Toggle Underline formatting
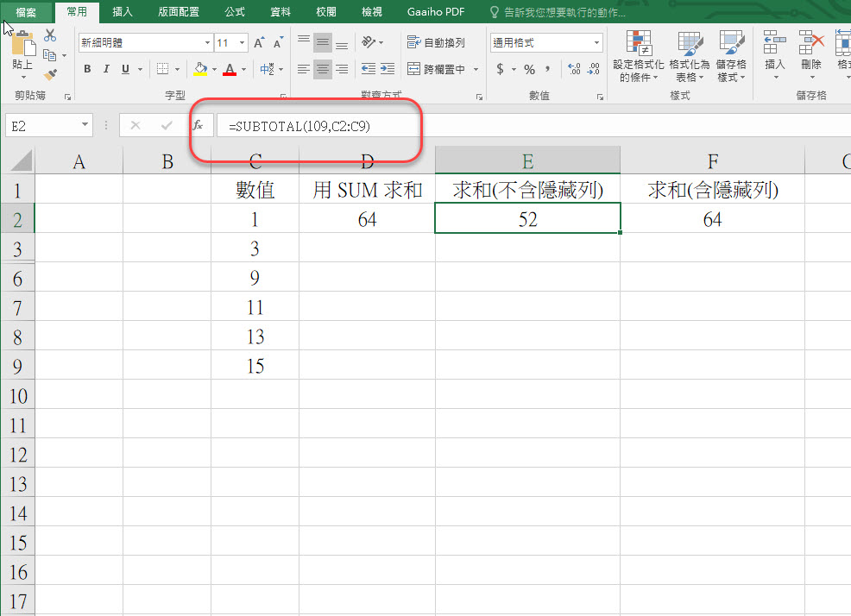The width and height of the screenshot is (851, 616). point(125,69)
